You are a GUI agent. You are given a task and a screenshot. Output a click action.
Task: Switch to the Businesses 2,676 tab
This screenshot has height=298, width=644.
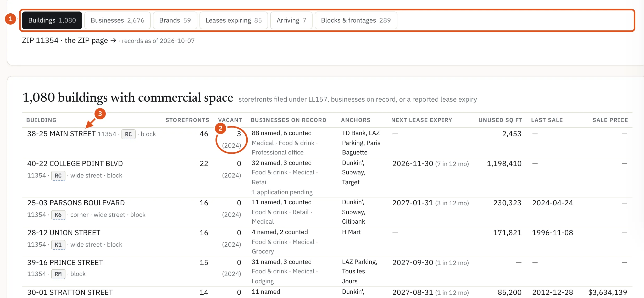pos(118,20)
